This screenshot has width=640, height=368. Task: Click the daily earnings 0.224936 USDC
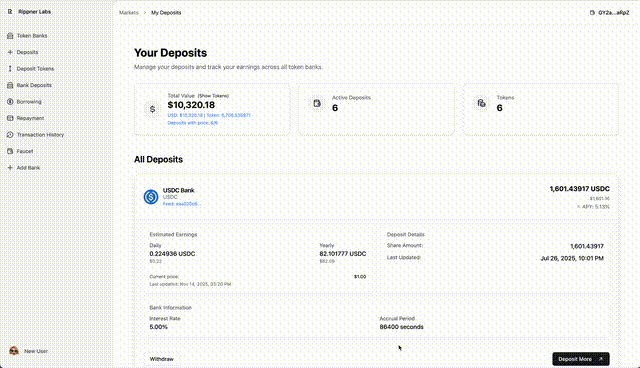click(172, 254)
